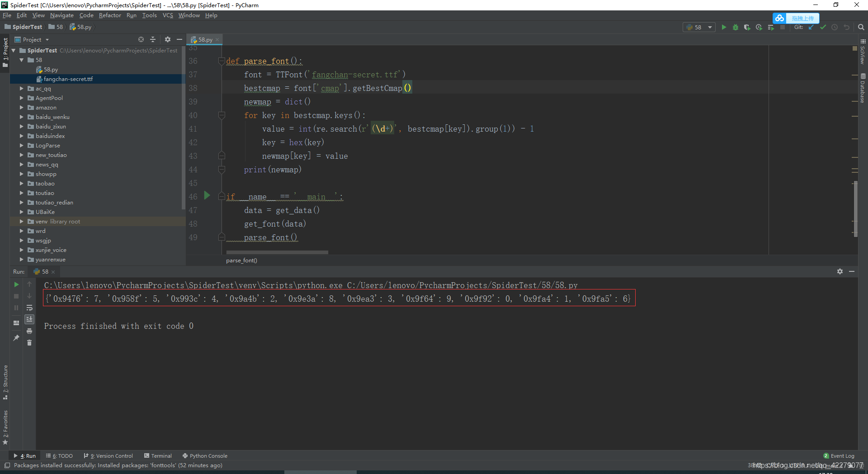This screenshot has height=474, width=868.
Task: Click the editor horizontal scrollbar
Action: pyautogui.click(x=277, y=252)
